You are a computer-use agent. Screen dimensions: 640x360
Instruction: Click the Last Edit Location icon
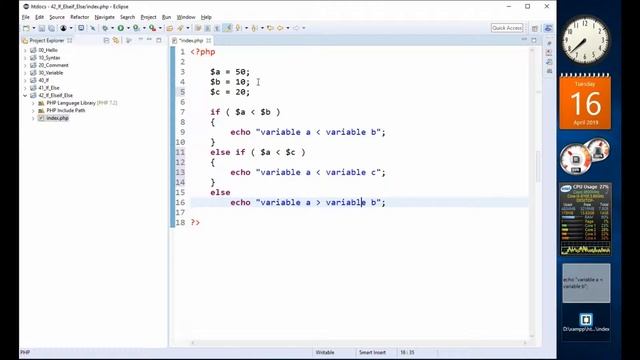click(x=270, y=28)
